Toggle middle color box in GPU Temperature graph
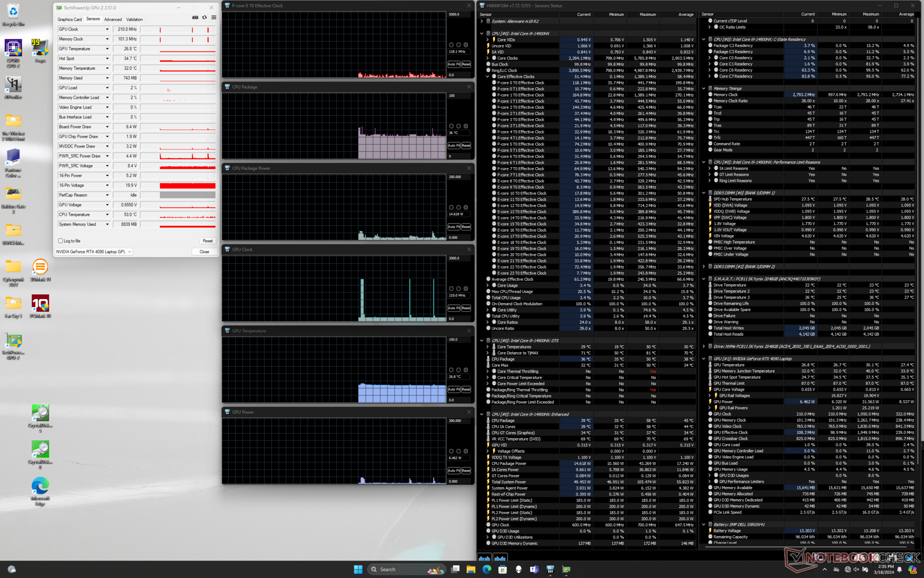The image size is (924, 578). [x=459, y=370]
